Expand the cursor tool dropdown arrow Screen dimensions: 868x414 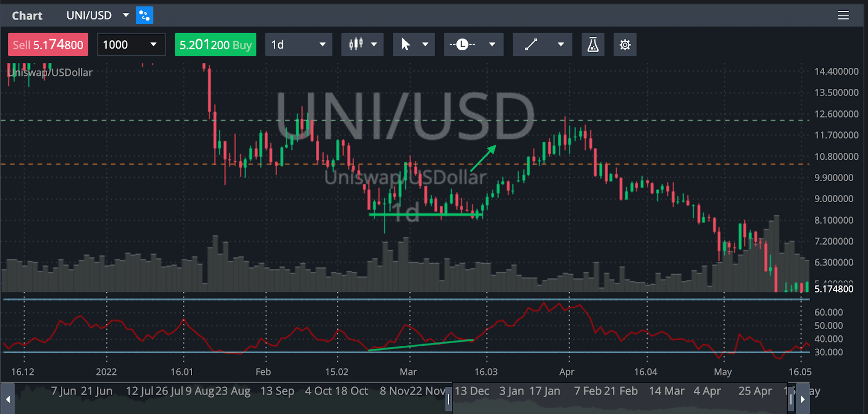[425, 44]
